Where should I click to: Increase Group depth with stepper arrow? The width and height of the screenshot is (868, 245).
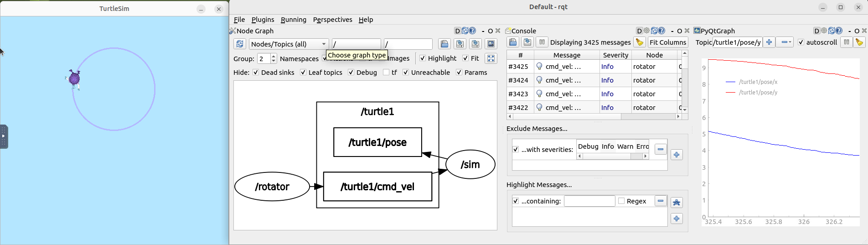click(x=274, y=56)
